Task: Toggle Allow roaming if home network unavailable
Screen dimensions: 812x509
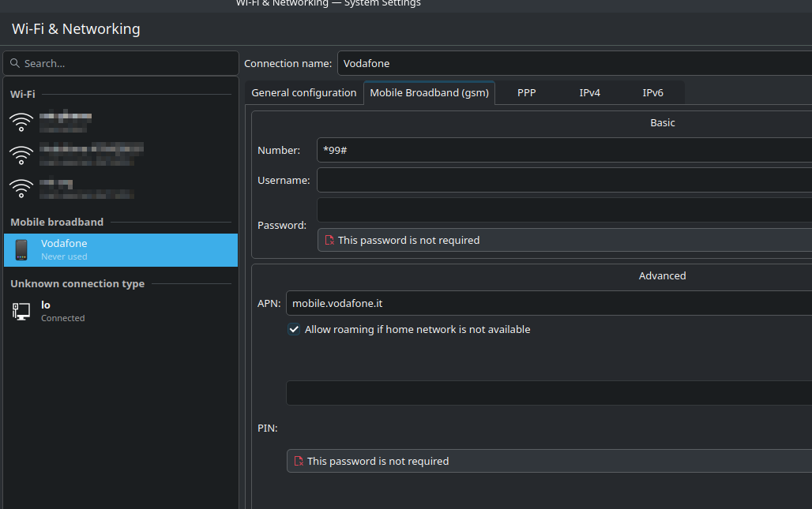Action: (x=294, y=330)
